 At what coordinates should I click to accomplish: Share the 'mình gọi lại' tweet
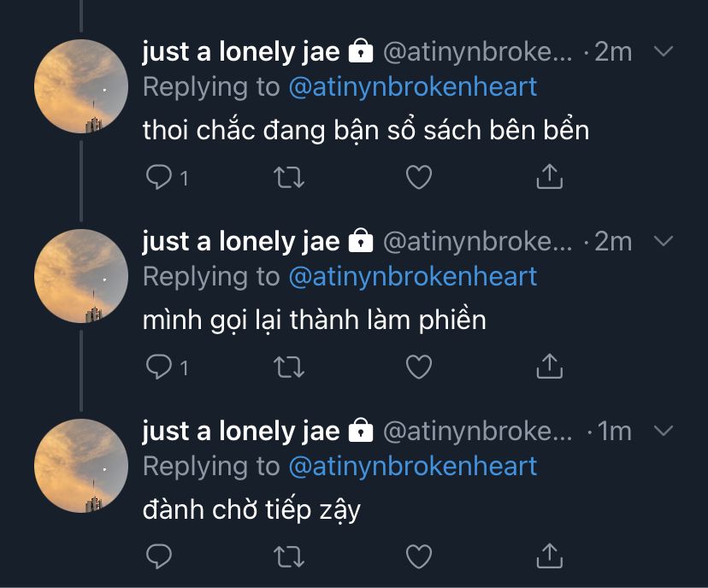pos(550,366)
